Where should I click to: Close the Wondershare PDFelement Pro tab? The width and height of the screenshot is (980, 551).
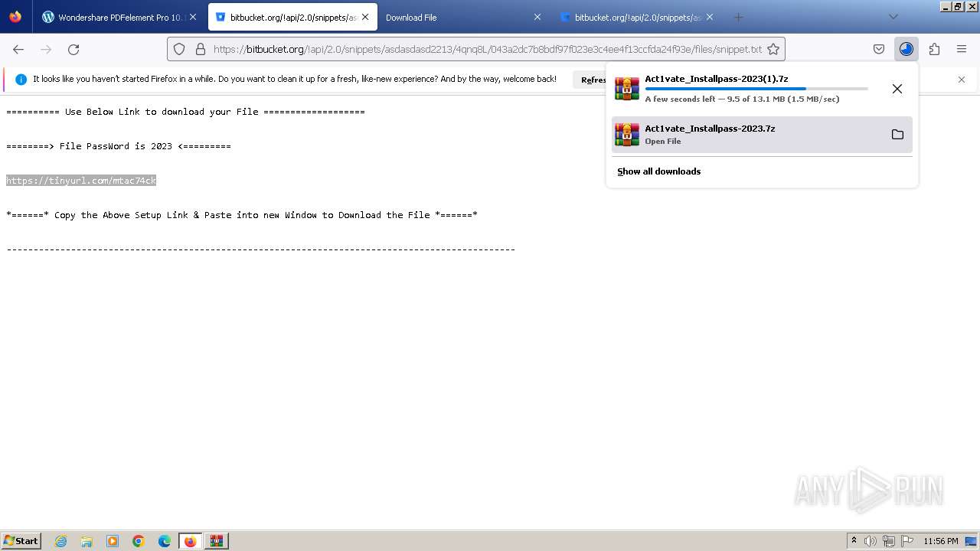click(x=193, y=17)
